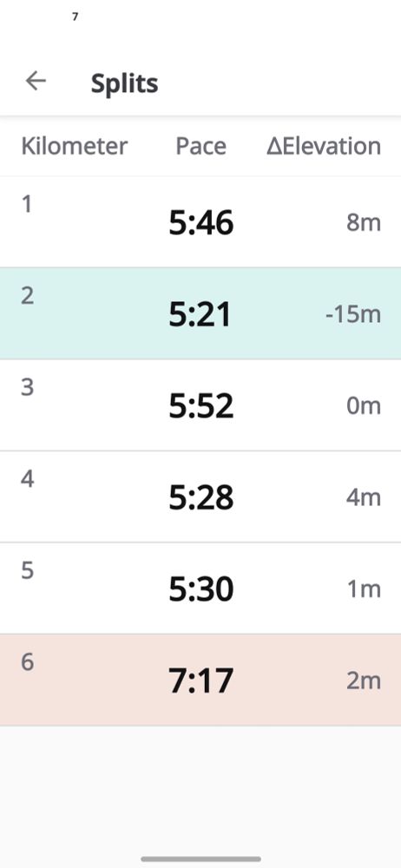
Task: Tap the home gesture bar
Action: 200,858
